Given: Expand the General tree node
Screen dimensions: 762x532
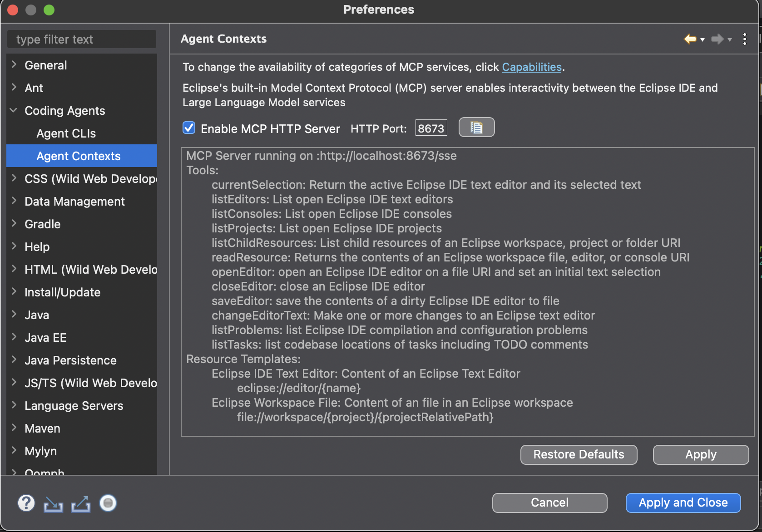Looking at the screenshot, I should 14,64.
